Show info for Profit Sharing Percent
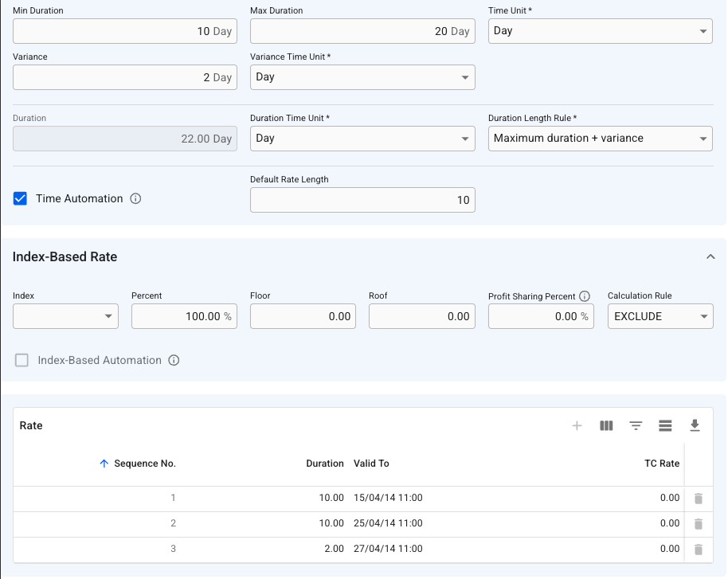 (x=585, y=296)
